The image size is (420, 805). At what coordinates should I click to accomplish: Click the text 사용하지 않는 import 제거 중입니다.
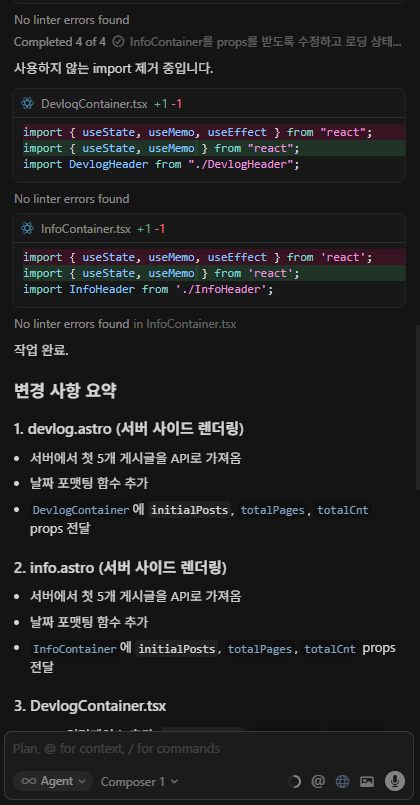(x=113, y=68)
